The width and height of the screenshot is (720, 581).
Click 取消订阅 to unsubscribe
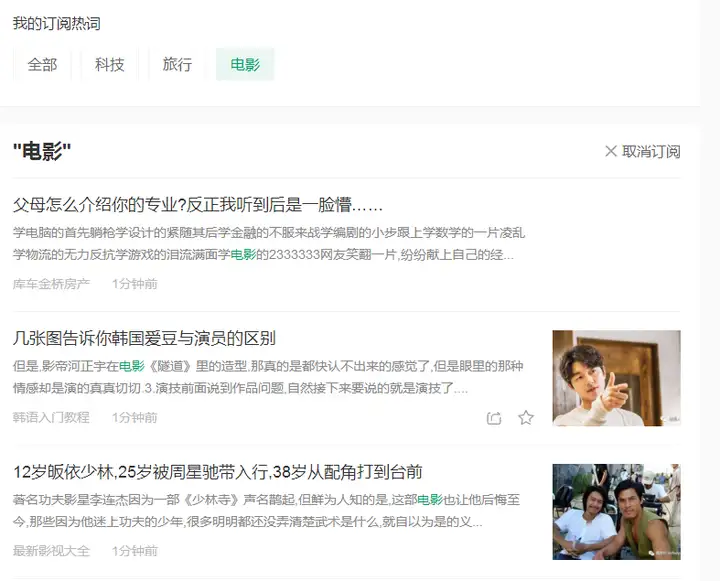pos(651,152)
